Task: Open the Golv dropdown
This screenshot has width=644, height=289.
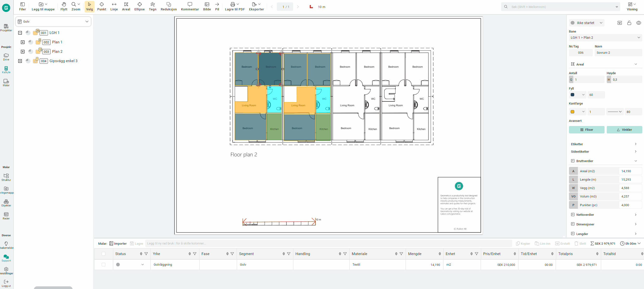Action: click(53, 21)
